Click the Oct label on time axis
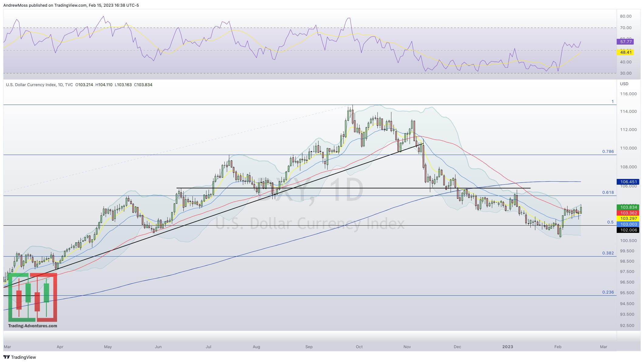 click(359, 347)
